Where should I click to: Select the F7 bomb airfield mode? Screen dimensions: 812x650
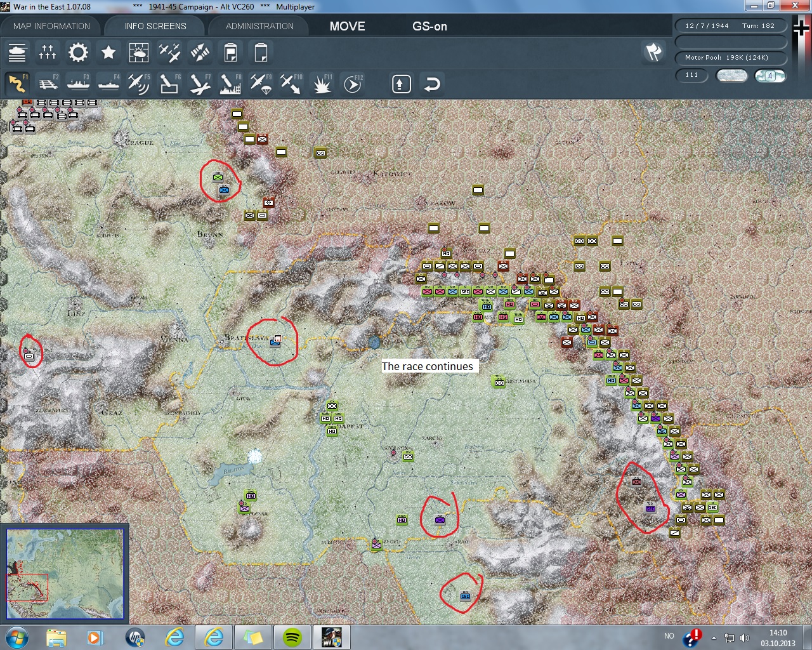[x=200, y=84]
